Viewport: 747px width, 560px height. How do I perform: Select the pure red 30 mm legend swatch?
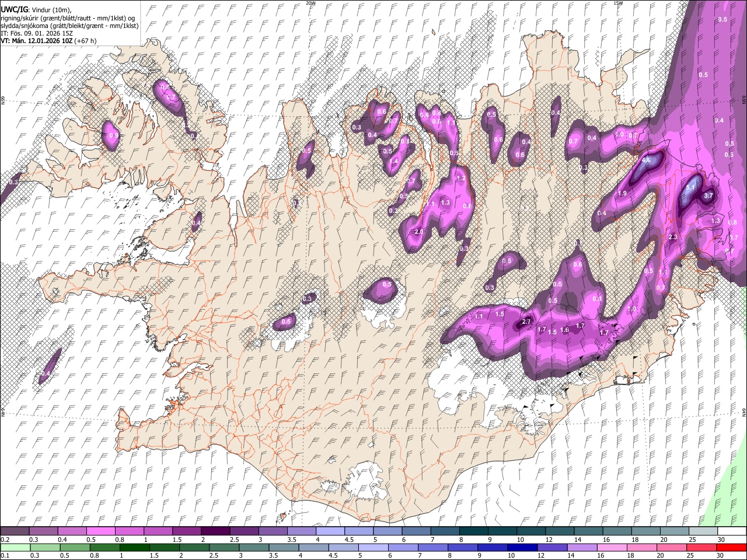(x=731, y=547)
